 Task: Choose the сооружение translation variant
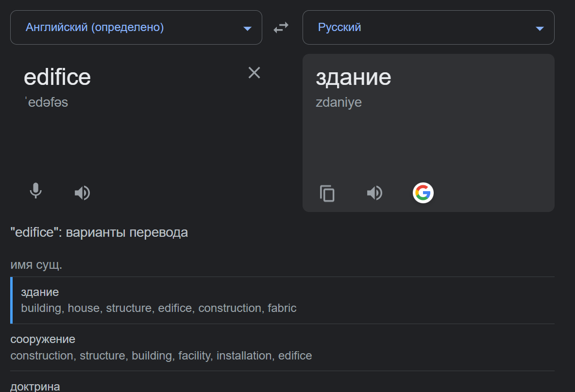[x=43, y=339]
